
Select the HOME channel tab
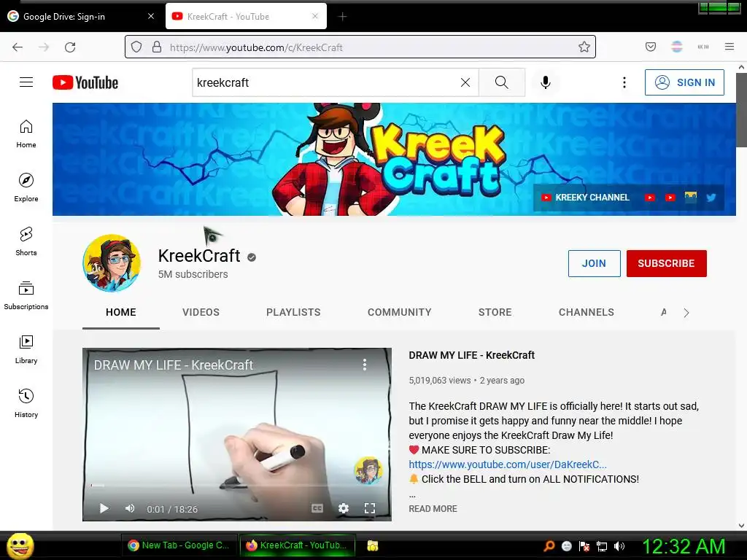tap(121, 312)
